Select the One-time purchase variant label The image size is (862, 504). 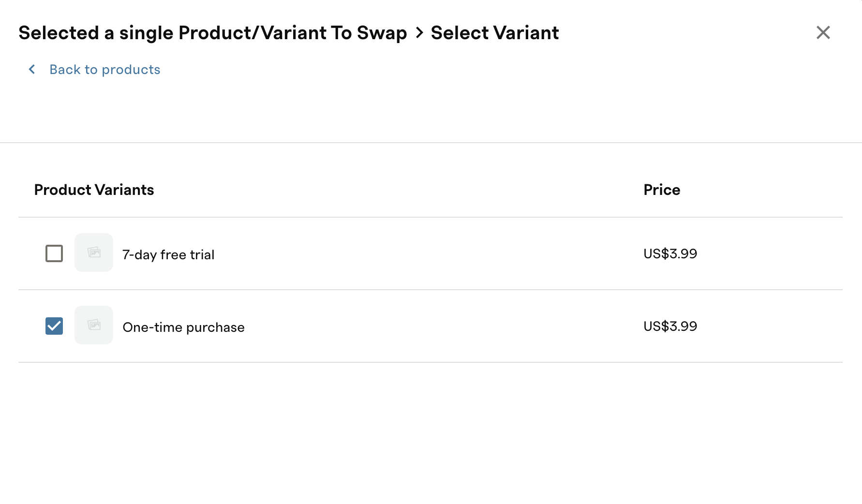184,327
